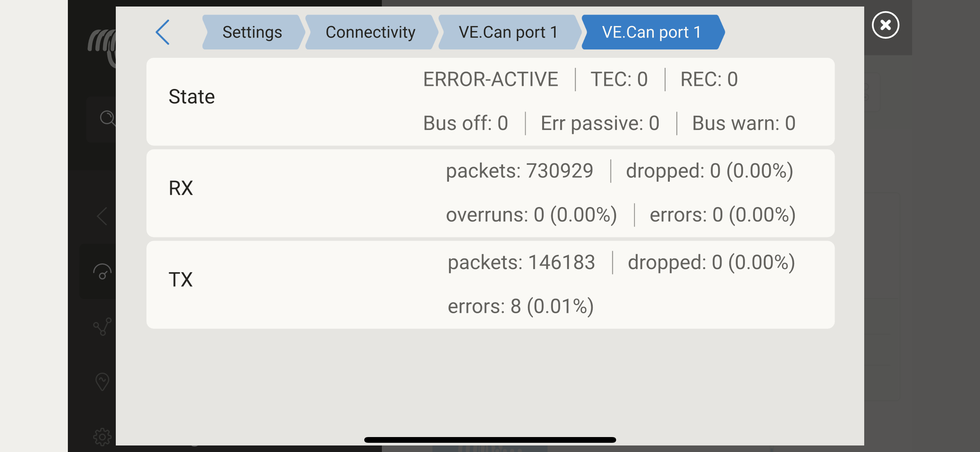
Task: Select the TX row label
Action: click(181, 279)
